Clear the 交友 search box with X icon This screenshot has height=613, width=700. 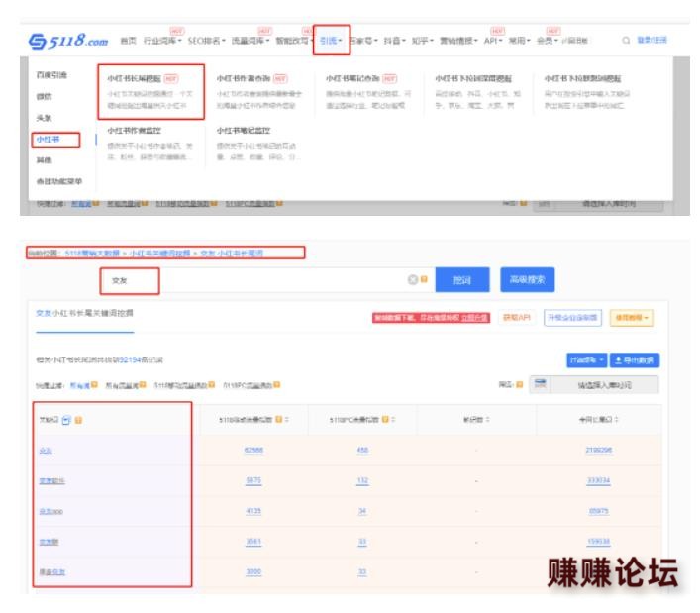pyautogui.click(x=413, y=279)
